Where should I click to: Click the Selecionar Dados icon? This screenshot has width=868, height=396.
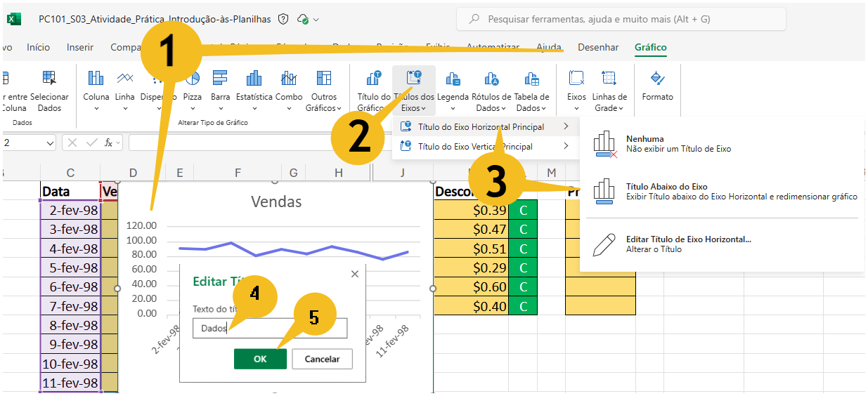click(49, 79)
